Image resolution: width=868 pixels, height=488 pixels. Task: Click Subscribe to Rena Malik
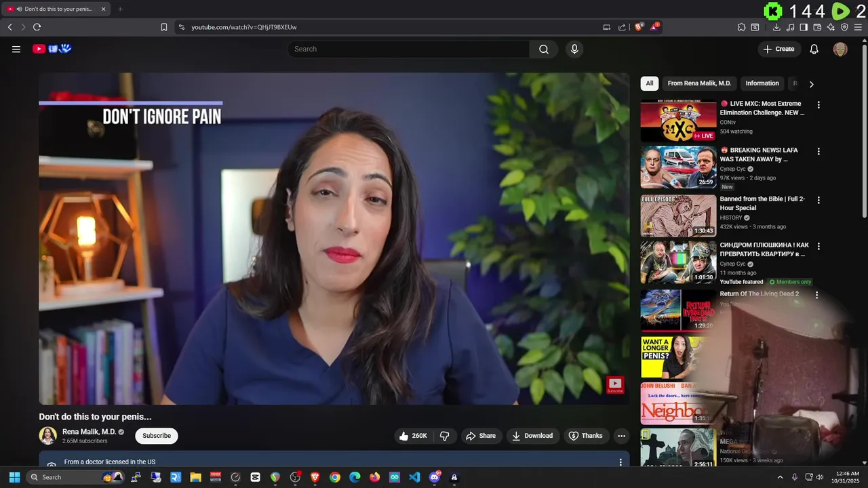[157, 436]
